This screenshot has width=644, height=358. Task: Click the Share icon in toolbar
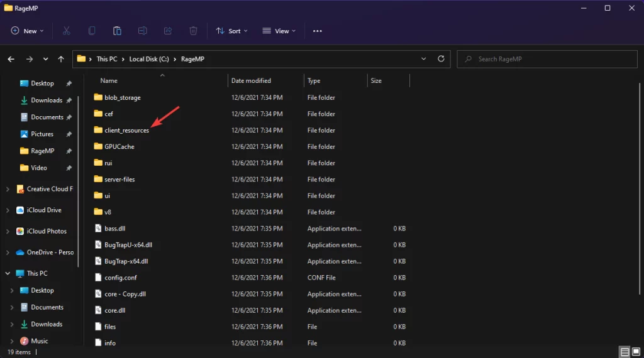(168, 31)
